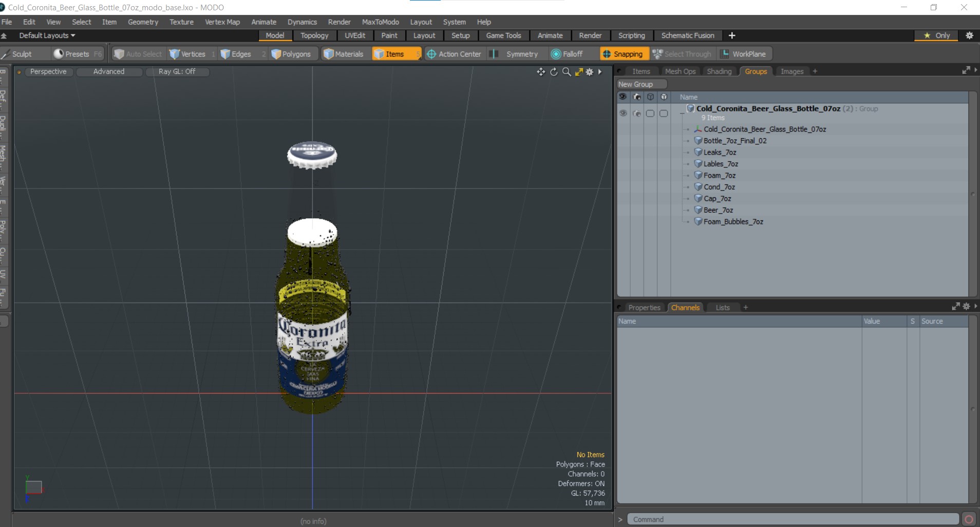Switch to Polygons selection mode
Viewport: 980px width, 527px height.
[291, 54]
